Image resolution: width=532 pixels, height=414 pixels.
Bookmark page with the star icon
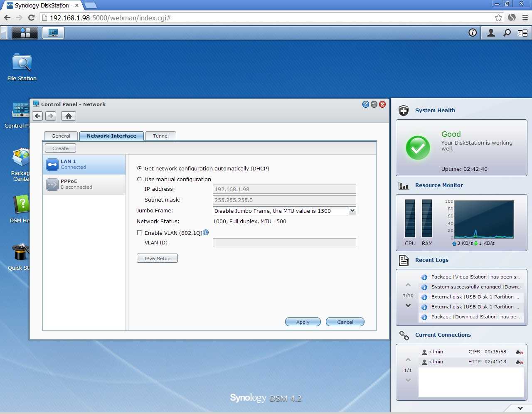click(498, 17)
